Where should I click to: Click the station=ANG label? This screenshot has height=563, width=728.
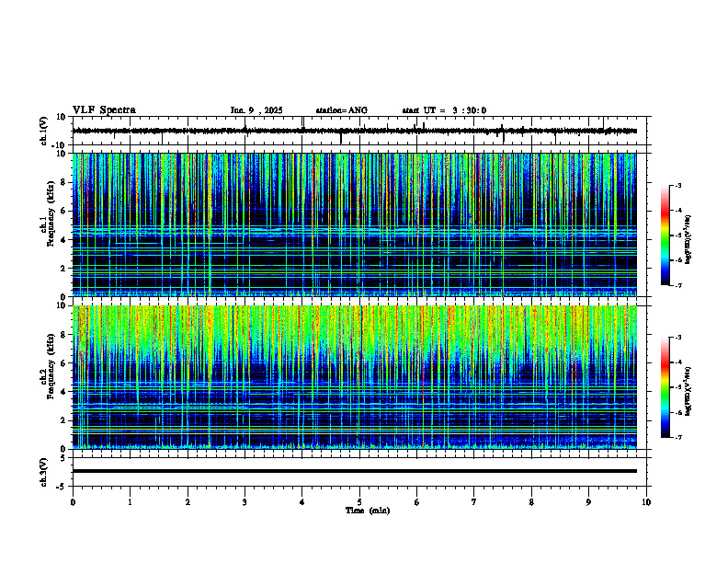click(x=342, y=110)
